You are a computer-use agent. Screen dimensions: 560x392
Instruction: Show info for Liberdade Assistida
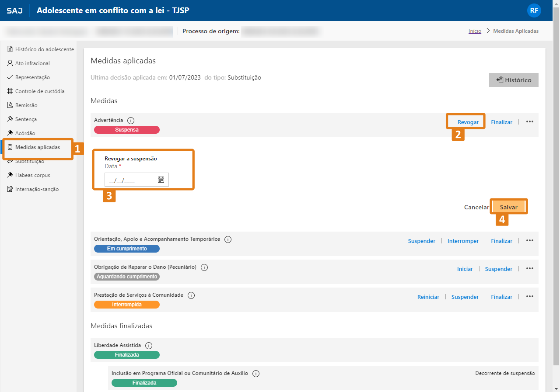148,345
